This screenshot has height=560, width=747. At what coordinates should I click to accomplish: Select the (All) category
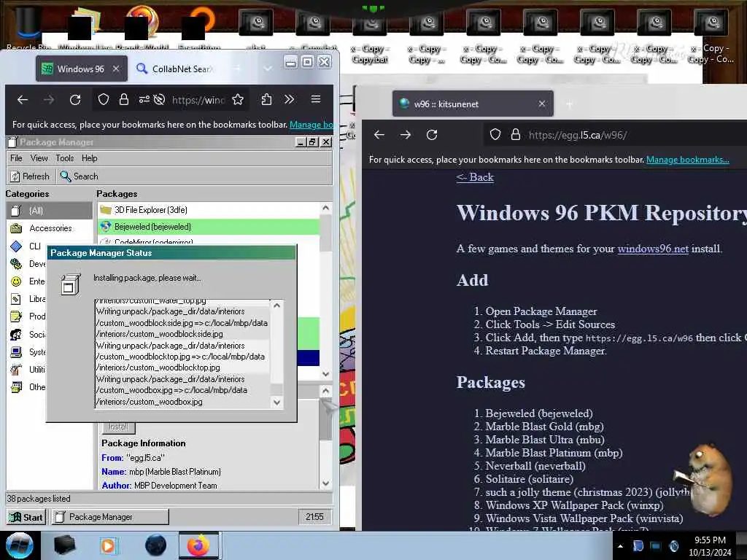[x=49, y=211]
